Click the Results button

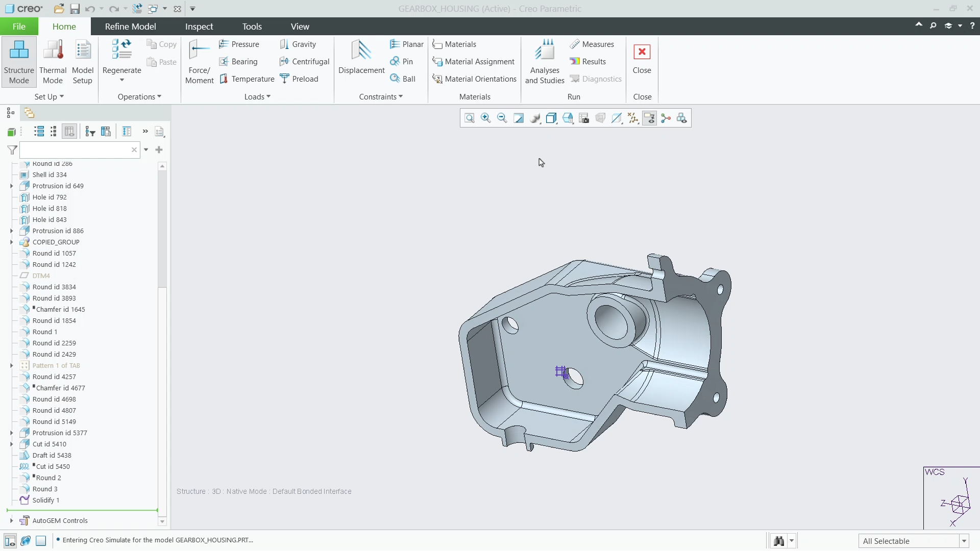(x=588, y=62)
